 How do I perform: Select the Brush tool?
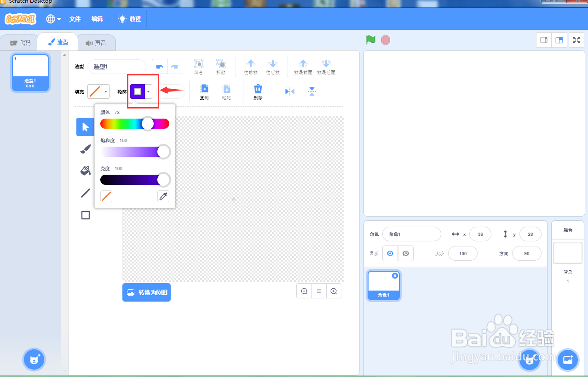pyautogui.click(x=85, y=149)
